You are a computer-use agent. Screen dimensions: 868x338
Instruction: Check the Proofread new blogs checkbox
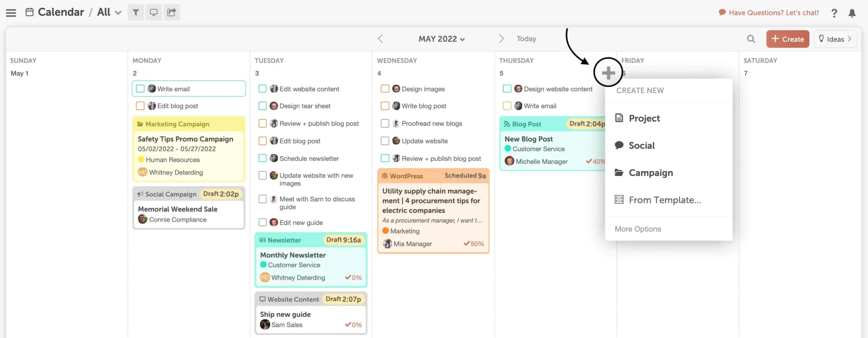pyautogui.click(x=385, y=123)
